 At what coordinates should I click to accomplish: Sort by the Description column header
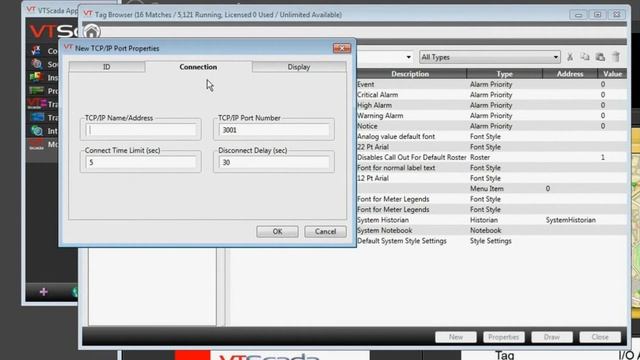point(410,74)
